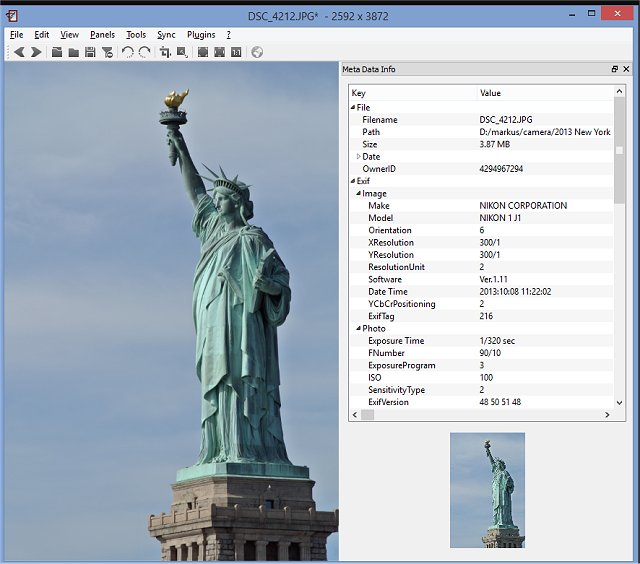Viewport: 640px width, 564px height.
Task: Collapse the File section
Action: [x=352, y=107]
